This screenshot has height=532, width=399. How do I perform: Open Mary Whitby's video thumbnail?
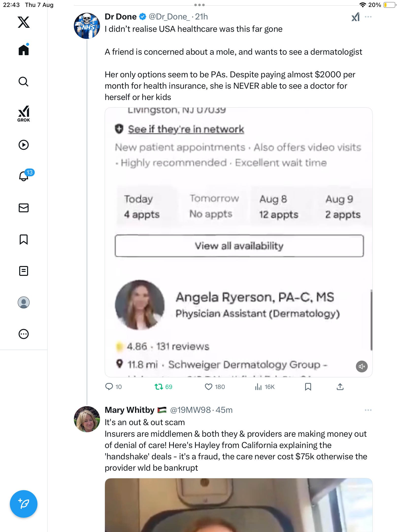point(238,505)
